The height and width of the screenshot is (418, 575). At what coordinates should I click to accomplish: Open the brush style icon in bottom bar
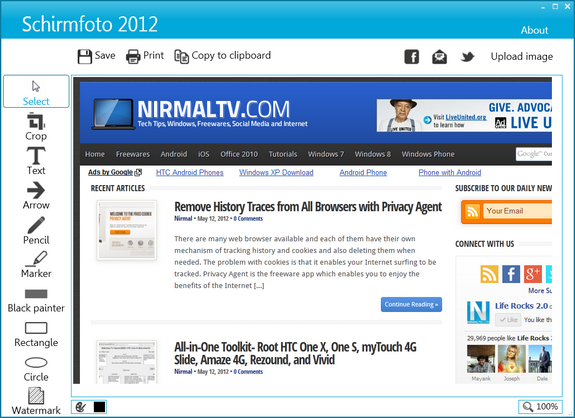(x=81, y=407)
